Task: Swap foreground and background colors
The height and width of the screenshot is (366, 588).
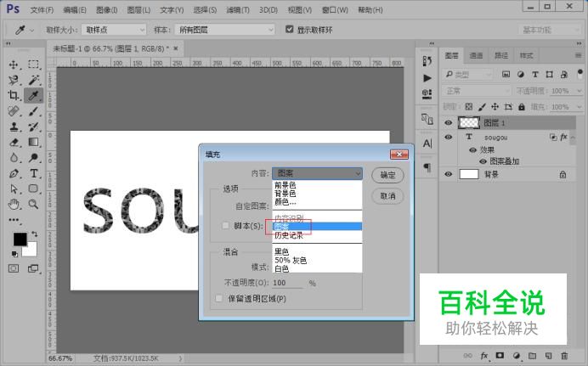Action: click(x=35, y=234)
